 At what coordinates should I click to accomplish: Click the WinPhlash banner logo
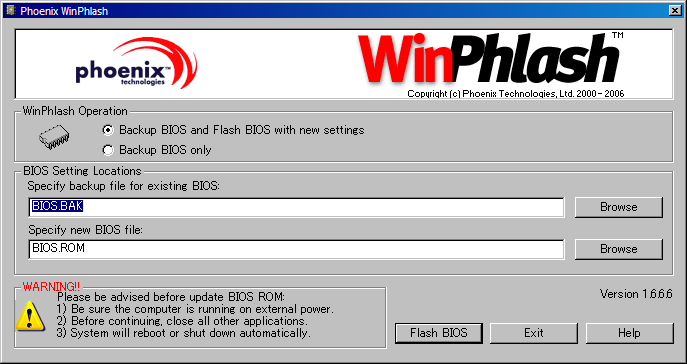[x=491, y=60]
